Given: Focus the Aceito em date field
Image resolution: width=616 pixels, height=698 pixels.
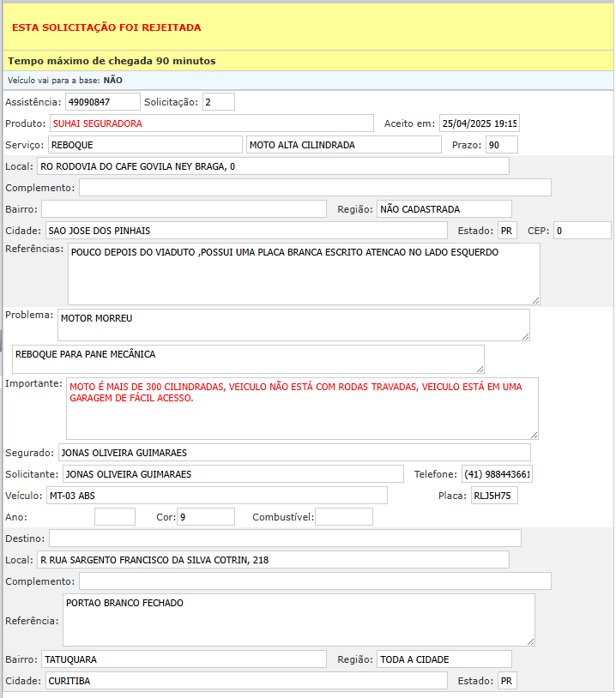Looking at the screenshot, I should tap(479, 123).
